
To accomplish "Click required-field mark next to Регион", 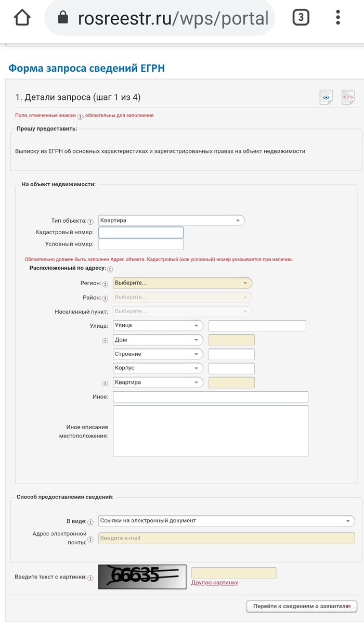I will [106, 284].
